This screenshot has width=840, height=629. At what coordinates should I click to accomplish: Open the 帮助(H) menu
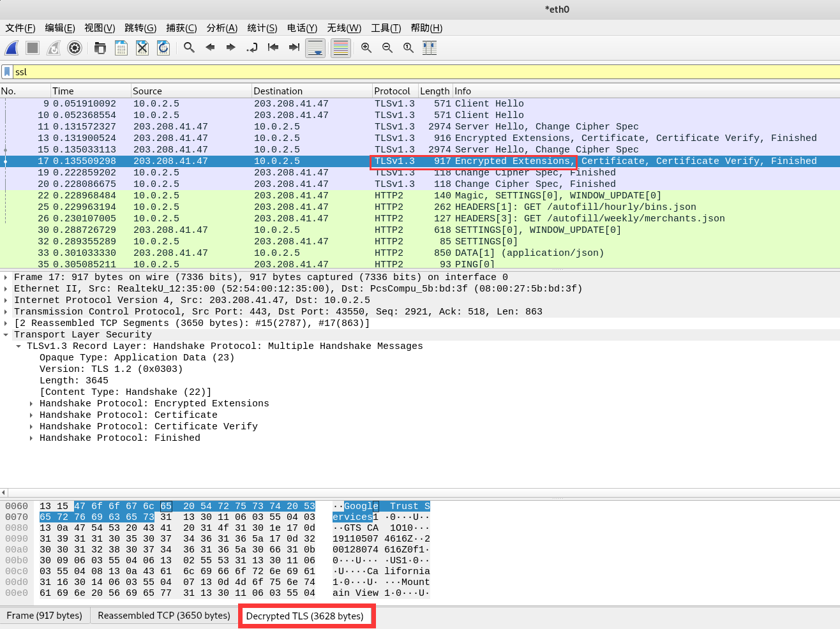coord(426,28)
